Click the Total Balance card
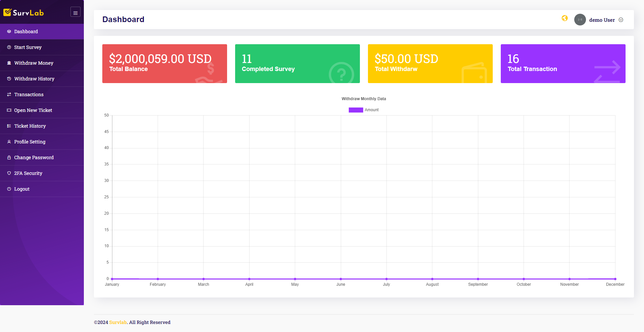Viewport: 644px width, 332px height. [164, 63]
